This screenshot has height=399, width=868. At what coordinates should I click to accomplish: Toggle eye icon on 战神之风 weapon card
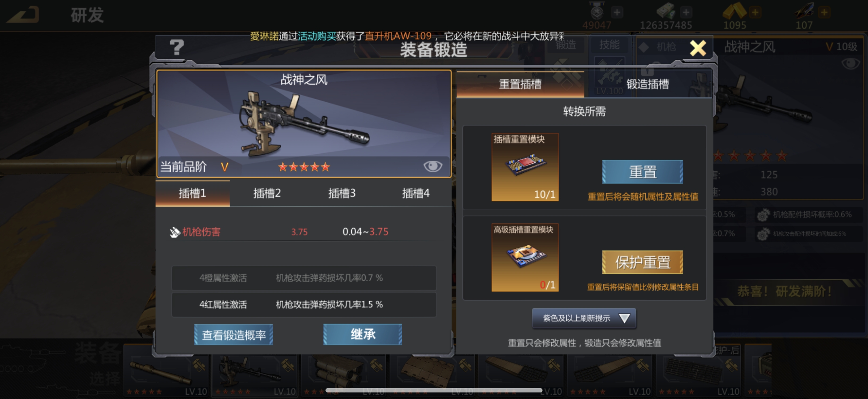coord(433,166)
